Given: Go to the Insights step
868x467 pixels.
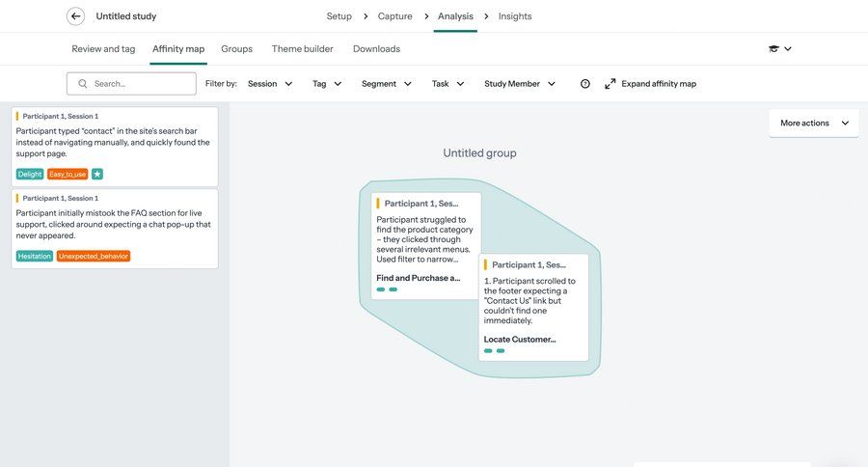Looking at the screenshot, I should pyautogui.click(x=515, y=16).
